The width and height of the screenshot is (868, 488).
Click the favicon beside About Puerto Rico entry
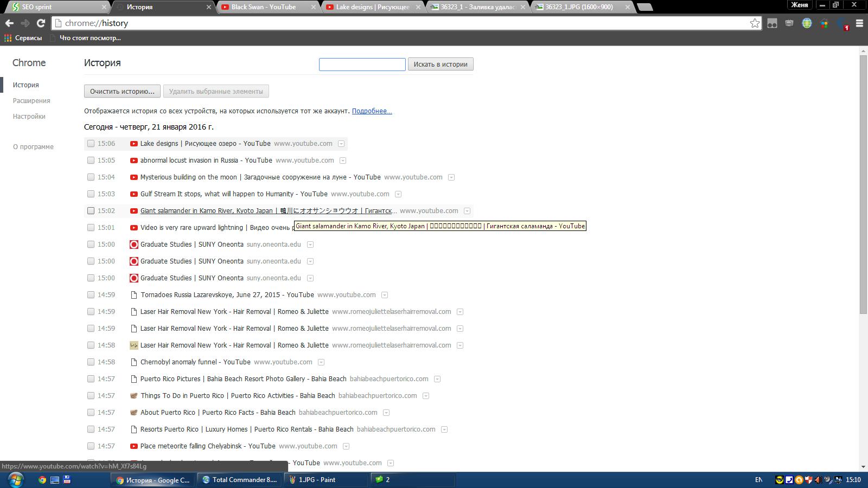(133, 413)
